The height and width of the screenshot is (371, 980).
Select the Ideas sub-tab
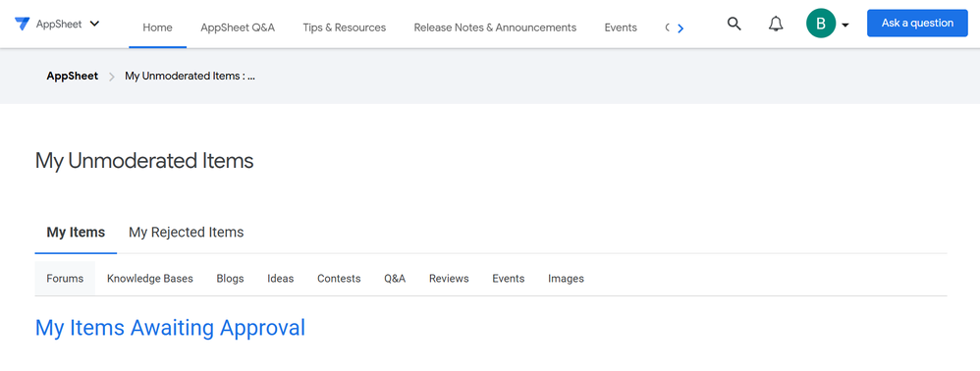281,279
